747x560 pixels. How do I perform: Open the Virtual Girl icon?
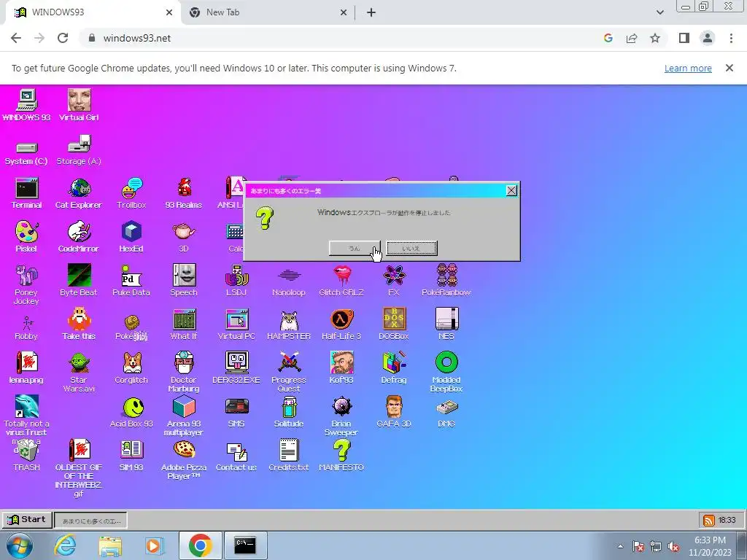79,105
